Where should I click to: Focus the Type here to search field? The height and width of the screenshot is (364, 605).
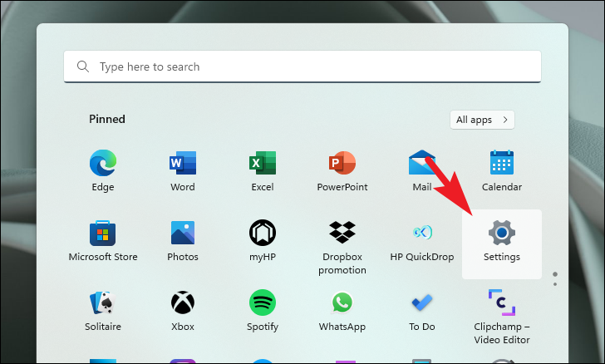pos(302,66)
